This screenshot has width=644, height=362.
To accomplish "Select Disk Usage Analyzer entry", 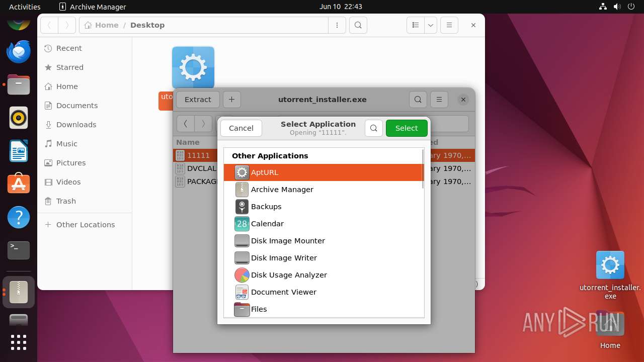I will tap(323, 275).
